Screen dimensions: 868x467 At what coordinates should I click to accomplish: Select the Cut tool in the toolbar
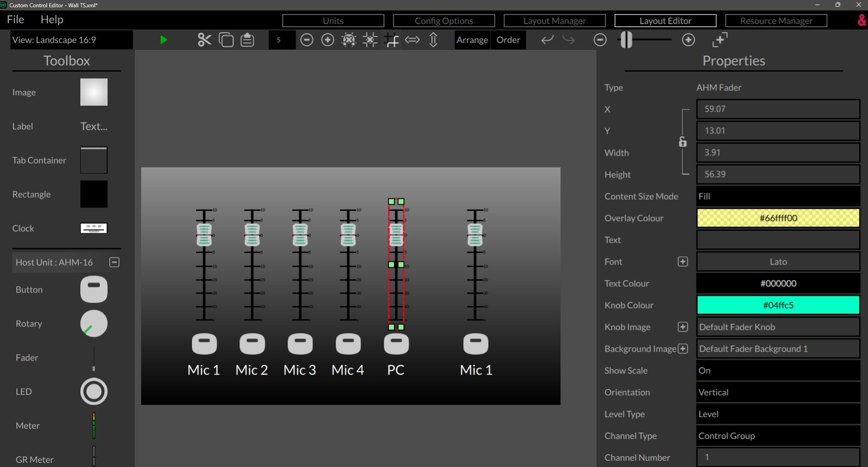[204, 40]
